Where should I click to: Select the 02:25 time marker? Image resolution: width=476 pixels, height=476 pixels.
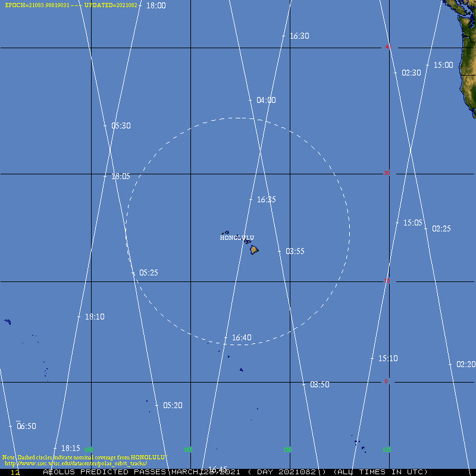coord(441,228)
